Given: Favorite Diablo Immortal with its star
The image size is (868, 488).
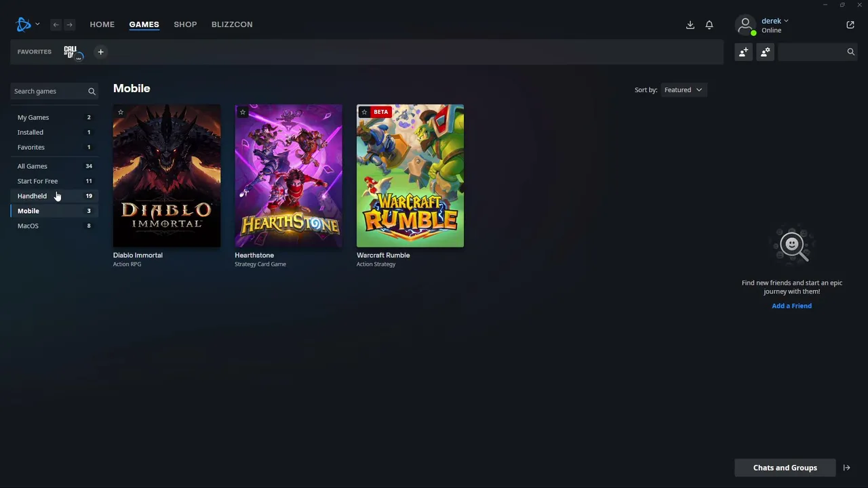Looking at the screenshot, I should [x=121, y=113].
